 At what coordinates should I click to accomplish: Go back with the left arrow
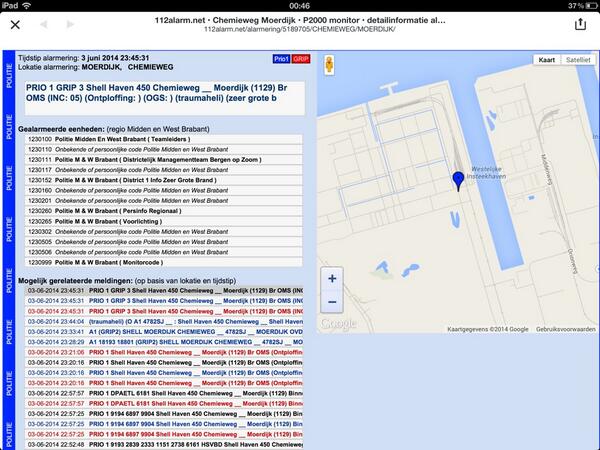[44, 24]
